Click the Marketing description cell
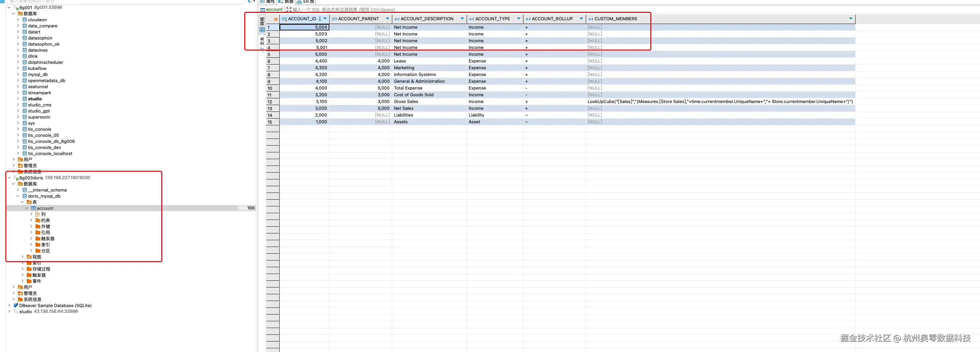 click(429, 68)
